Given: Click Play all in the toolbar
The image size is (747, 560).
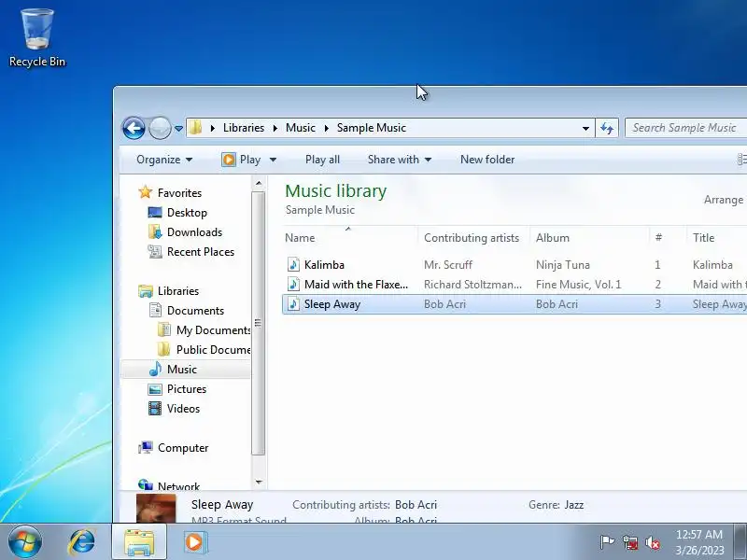Looking at the screenshot, I should point(322,160).
